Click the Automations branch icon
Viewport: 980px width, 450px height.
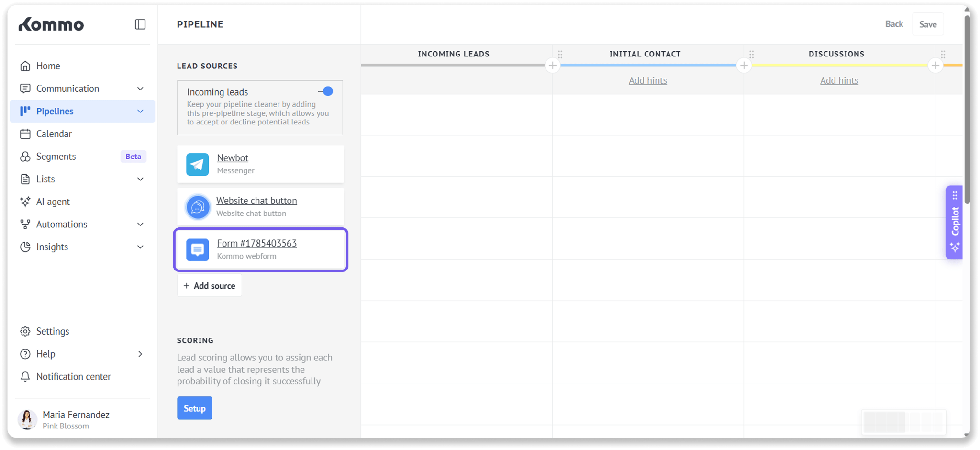tap(25, 224)
